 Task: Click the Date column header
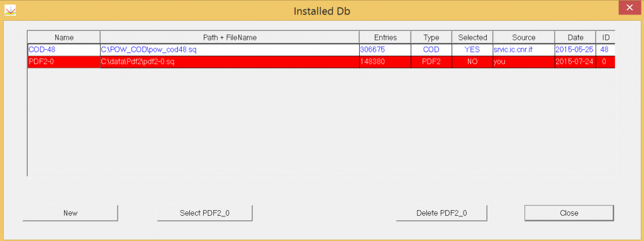coord(575,37)
